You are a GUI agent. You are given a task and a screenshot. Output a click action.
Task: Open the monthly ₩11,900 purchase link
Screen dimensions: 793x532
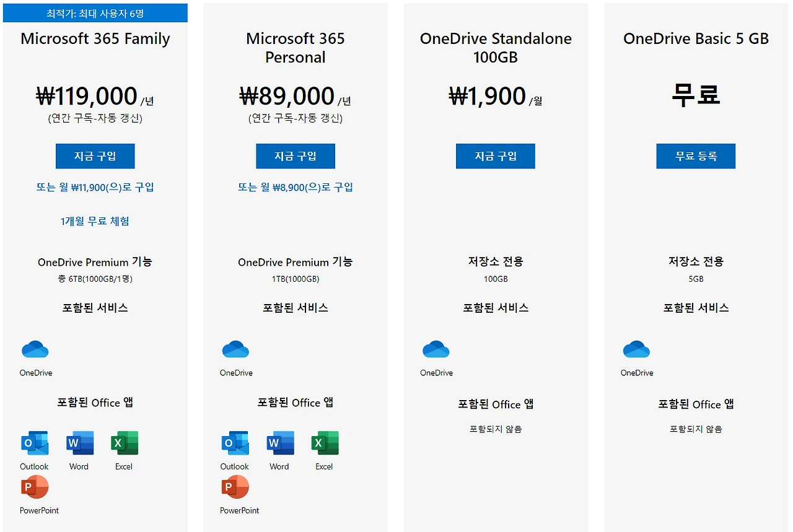point(95,187)
